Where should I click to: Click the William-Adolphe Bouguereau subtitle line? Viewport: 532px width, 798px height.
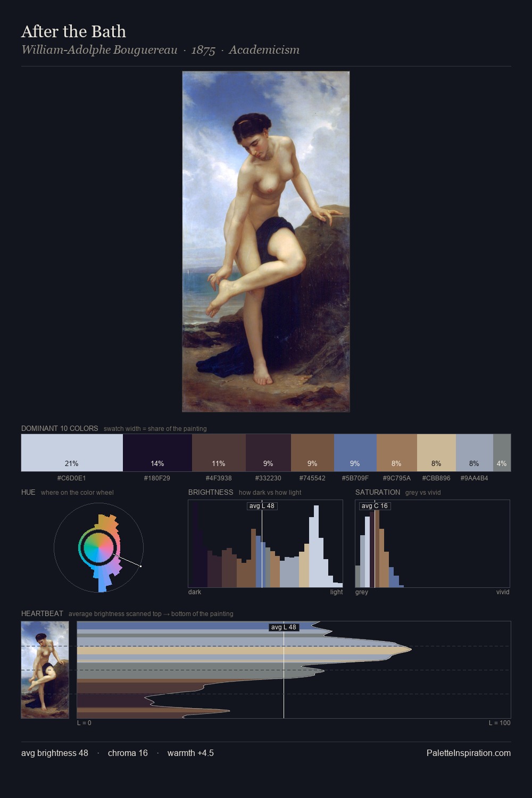[160, 50]
